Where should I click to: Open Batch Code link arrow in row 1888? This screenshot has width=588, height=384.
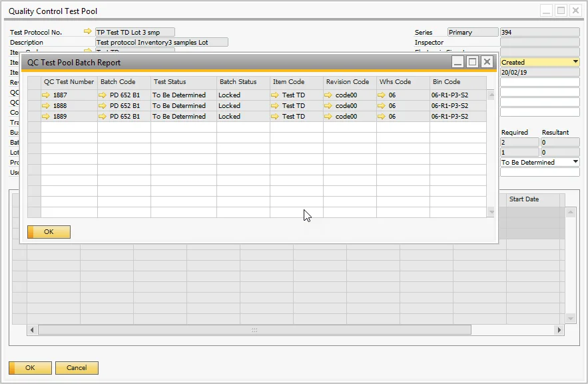click(x=103, y=106)
